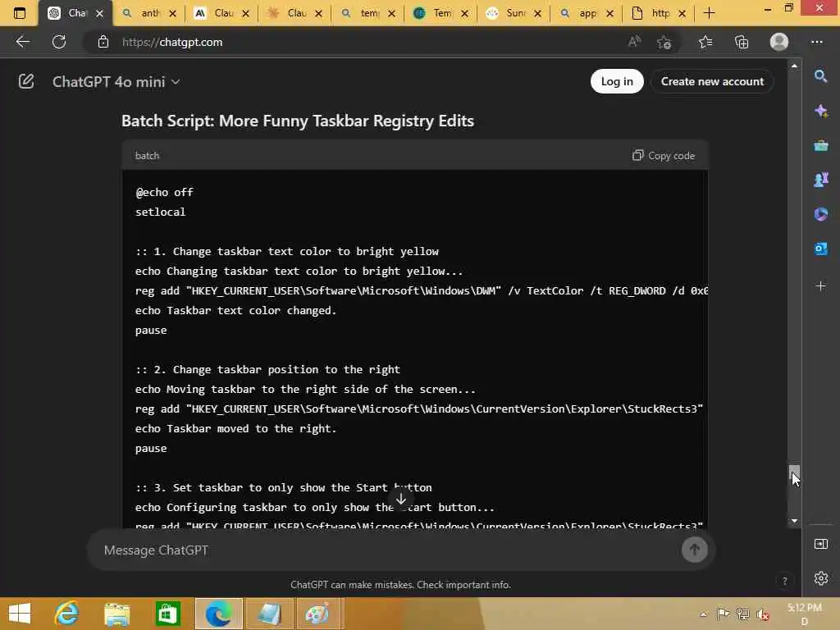
Task: Click the page scrollbar down arrow
Action: coord(794,521)
